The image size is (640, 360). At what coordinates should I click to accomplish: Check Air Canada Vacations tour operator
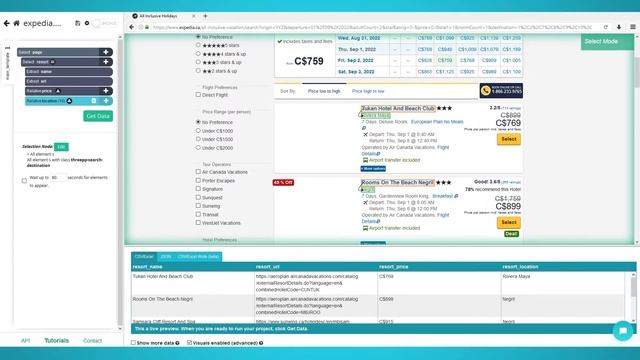point(198,171)
